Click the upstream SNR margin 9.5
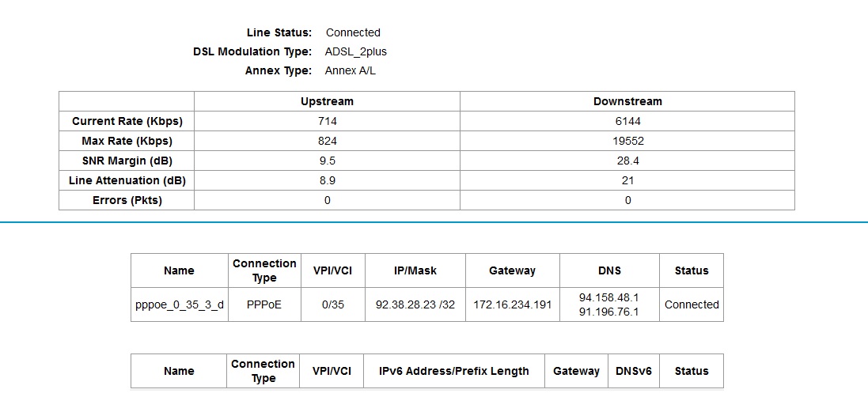 click(327, 161)
